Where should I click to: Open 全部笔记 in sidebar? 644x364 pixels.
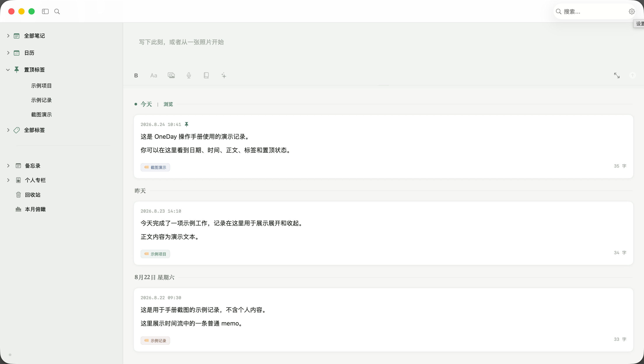pyautogui.click(x=34, y=36)
